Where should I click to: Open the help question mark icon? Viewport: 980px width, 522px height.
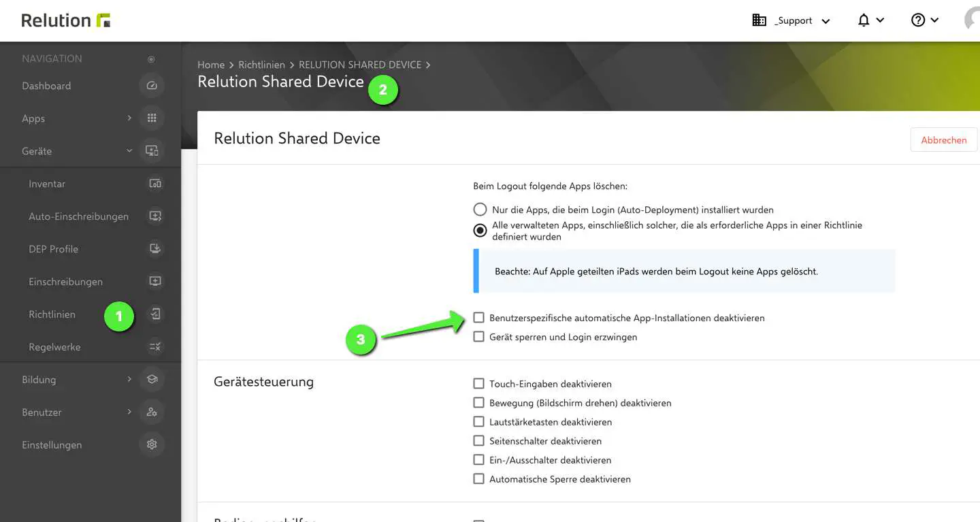[918, 20]
